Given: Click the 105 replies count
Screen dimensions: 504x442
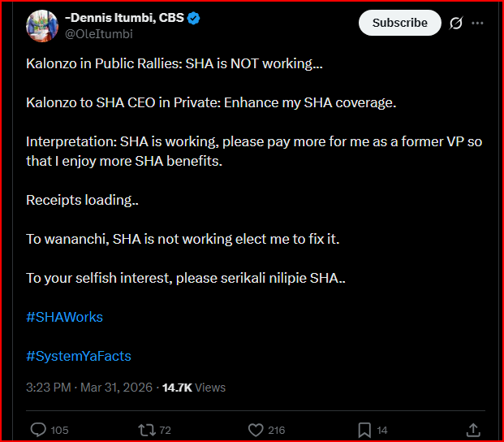Looking at the screenshot, I should pos(59,431).
